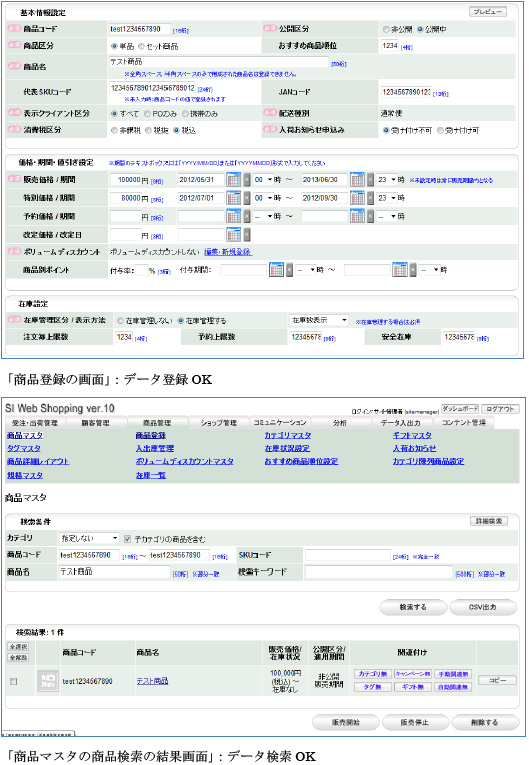Screen dimensions: 529x765
Task: Clear the 改定日 date field
Action: [247, 235]
